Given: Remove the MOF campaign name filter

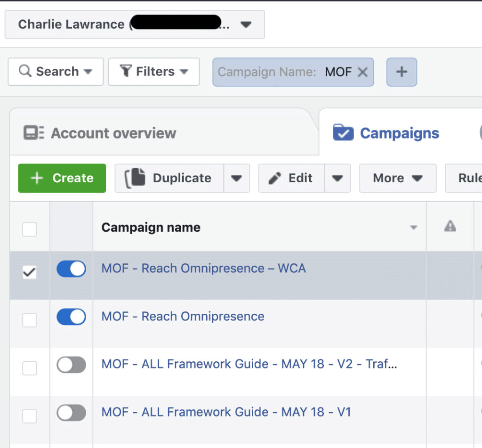Looking at the screenshot, I should pos(362,72).
